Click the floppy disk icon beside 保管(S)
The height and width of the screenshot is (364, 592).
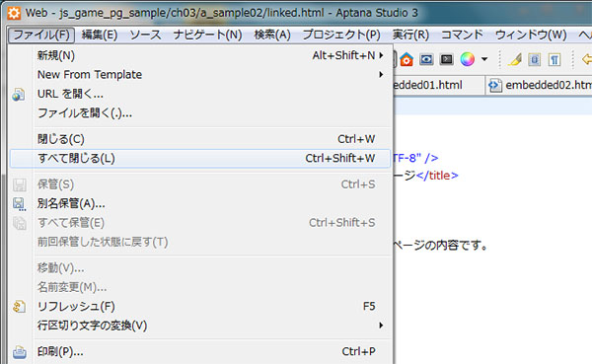(x=20, y=185)
